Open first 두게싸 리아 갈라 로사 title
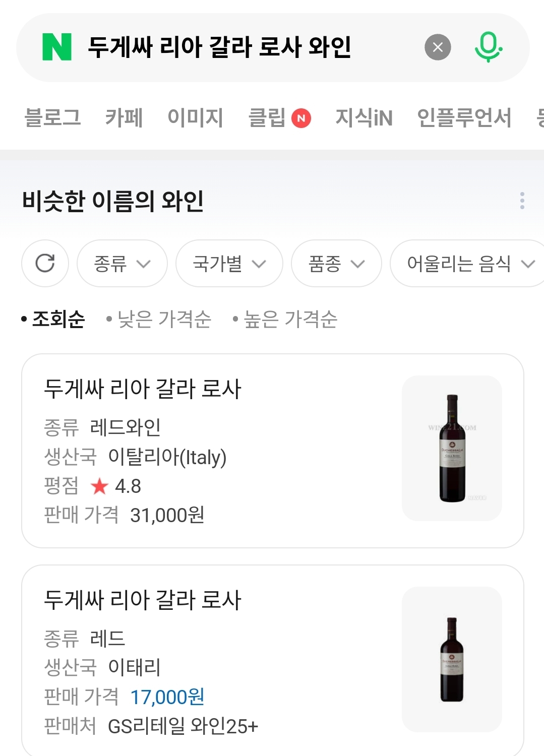This screenshot has width=544, height=756. [143, 389]
